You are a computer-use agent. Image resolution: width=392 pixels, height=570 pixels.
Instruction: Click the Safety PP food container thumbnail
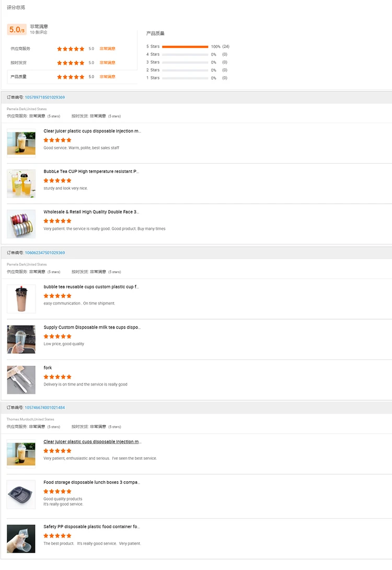tap(21, 539)
